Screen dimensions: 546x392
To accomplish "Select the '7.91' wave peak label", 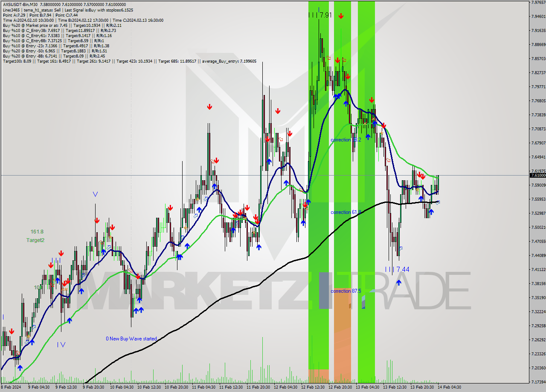I will tap(325, 15).
